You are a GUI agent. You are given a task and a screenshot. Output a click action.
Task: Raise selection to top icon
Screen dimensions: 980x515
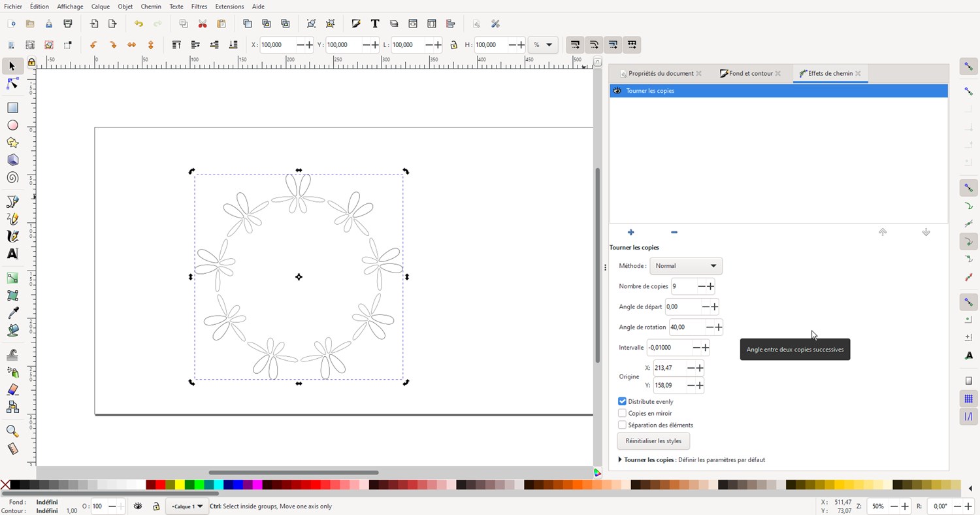[176, 44]
